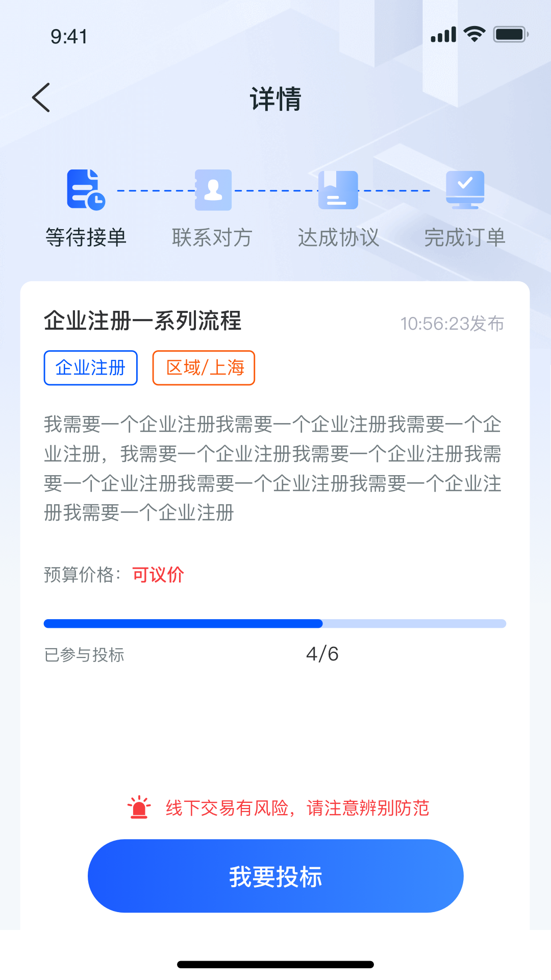Open the 10:56:23发布 publish time details

tap(453, 323)
